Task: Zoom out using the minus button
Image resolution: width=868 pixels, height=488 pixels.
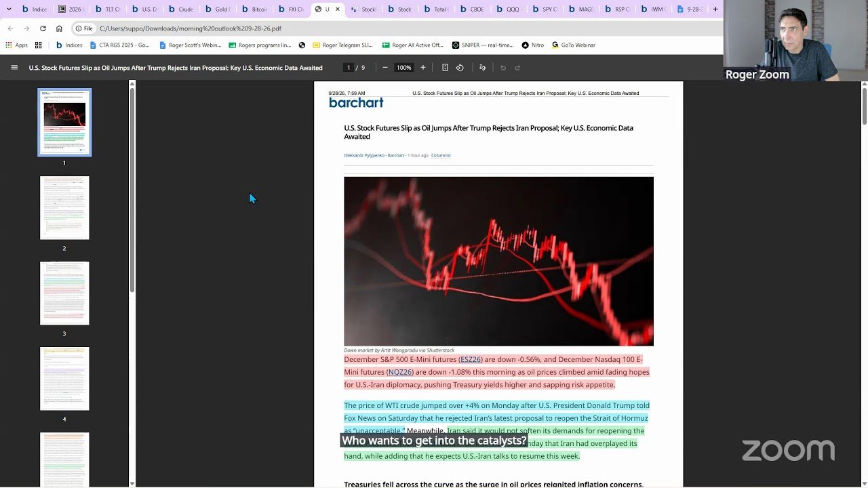Action: pos(385,68)
